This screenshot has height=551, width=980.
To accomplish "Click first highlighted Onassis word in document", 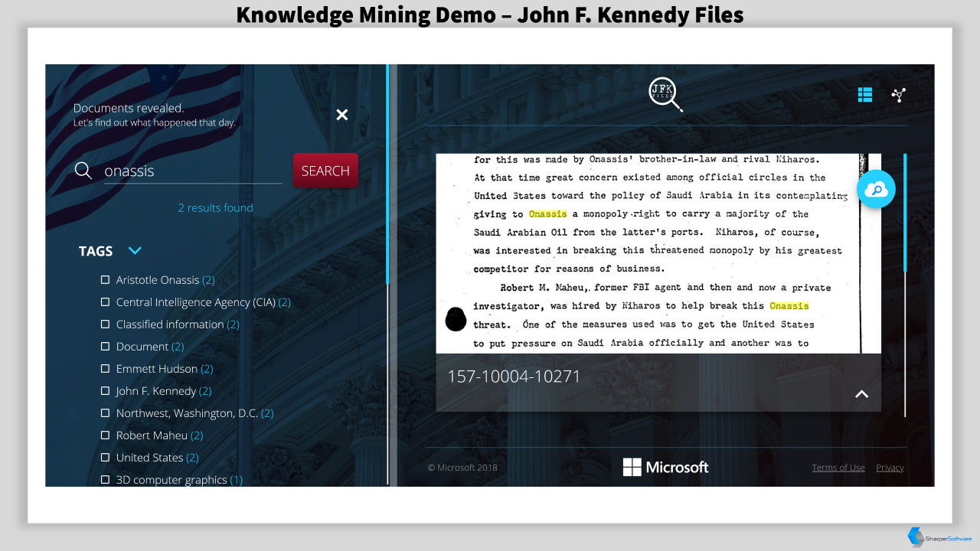I will (x=547, y=214).
